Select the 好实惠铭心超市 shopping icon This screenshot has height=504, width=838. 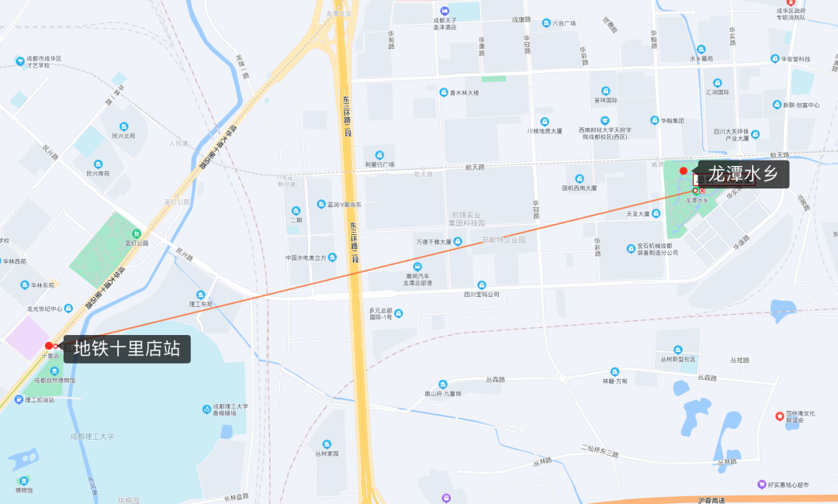tap(762, 485)
